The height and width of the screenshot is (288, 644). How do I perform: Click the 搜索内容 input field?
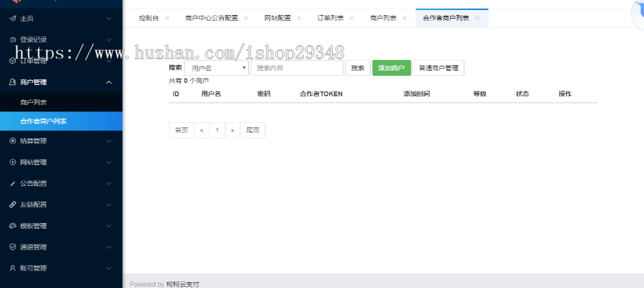[x=297, y=68]
